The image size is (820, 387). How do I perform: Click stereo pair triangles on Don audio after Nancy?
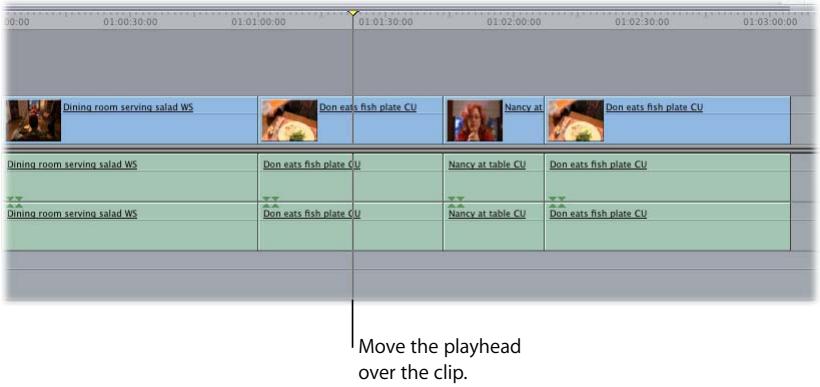(x=557, y=202)
